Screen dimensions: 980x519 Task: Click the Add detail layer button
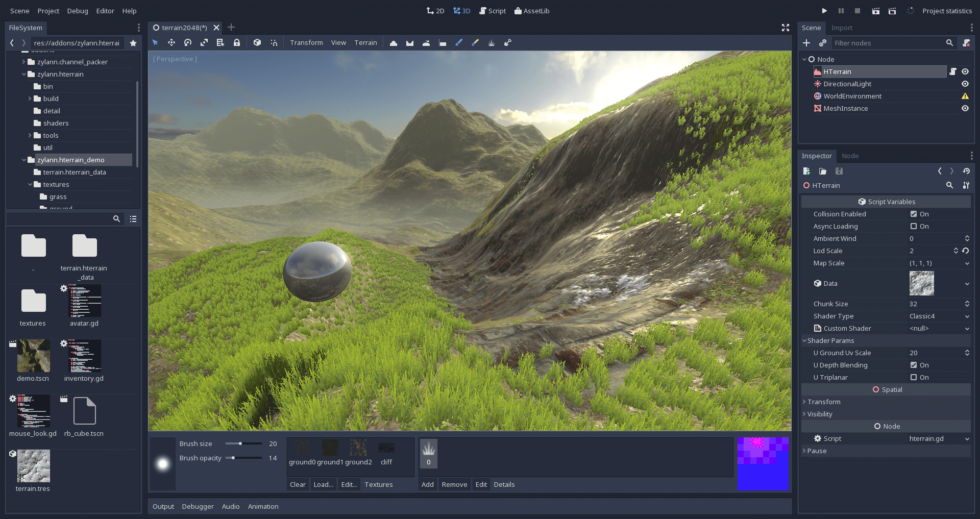[x=428, y=484]
